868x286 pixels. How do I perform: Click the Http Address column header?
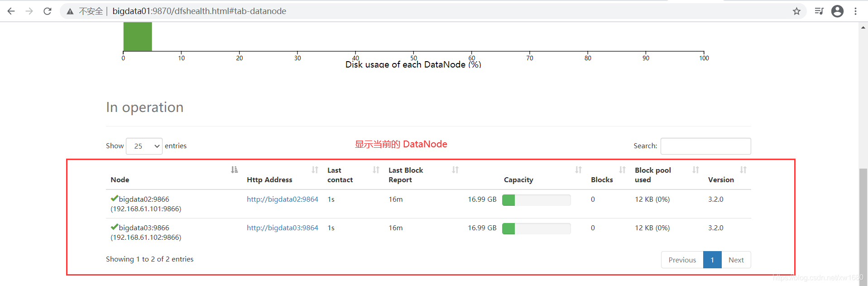(x=269, y=180)
